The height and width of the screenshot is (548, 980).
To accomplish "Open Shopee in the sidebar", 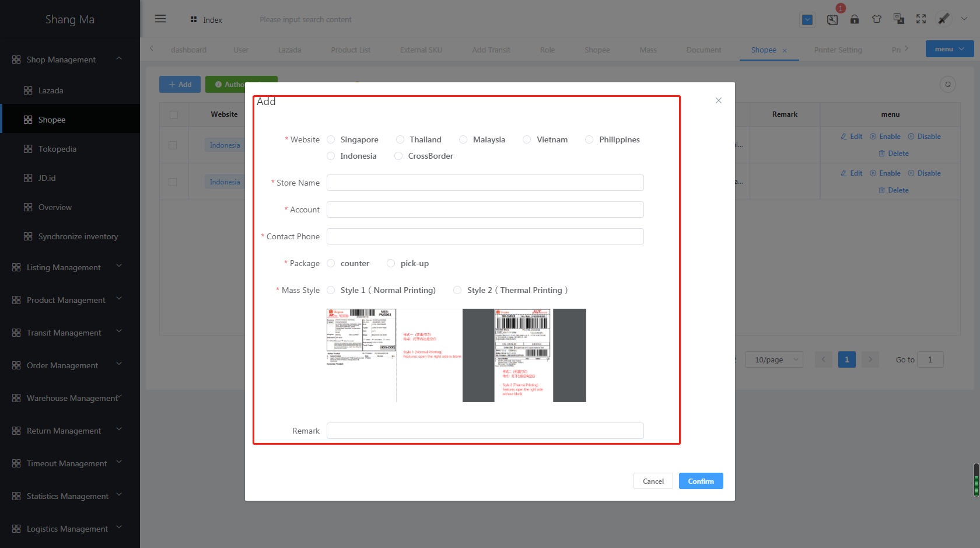I will tap(70, 120).
